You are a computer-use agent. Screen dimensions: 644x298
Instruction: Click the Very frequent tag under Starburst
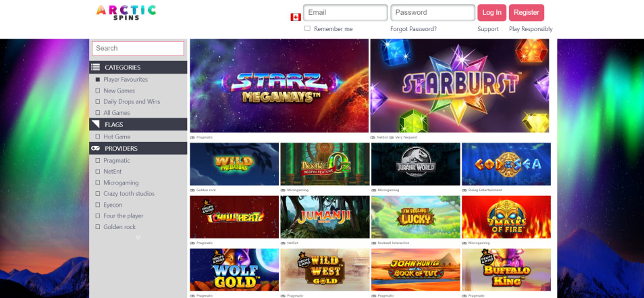point(406,137)
